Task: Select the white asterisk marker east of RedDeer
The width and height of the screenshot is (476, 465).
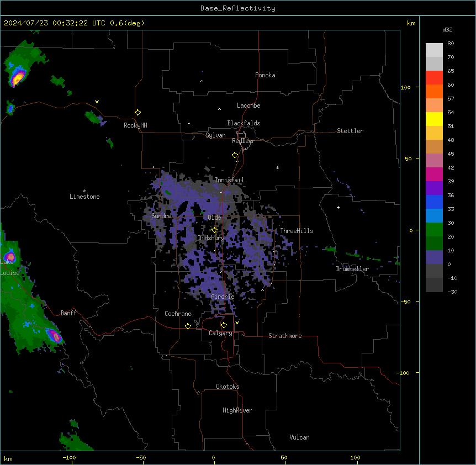Action: (x=277, y=167)
